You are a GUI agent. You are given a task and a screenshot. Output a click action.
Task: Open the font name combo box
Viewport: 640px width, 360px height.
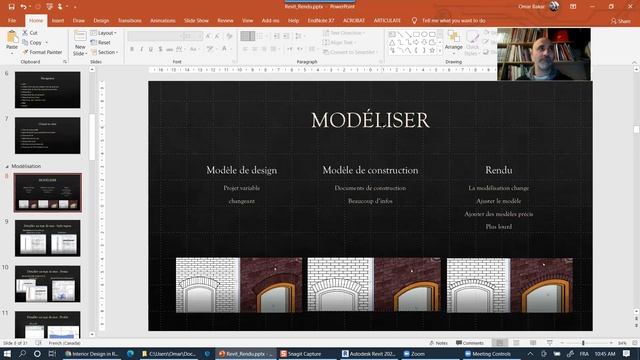[155, 36]
